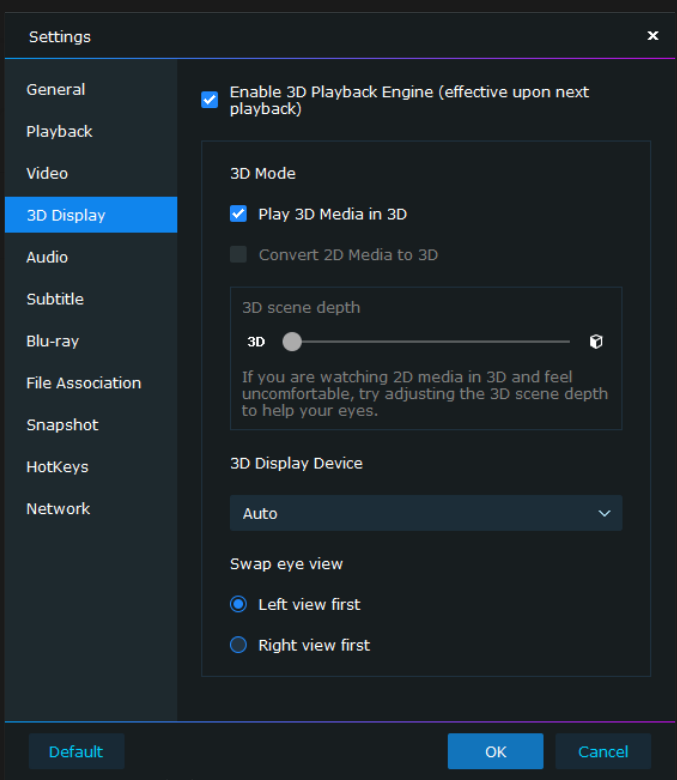Open the General settings section

pyautogui.click(x=56, y=90)
